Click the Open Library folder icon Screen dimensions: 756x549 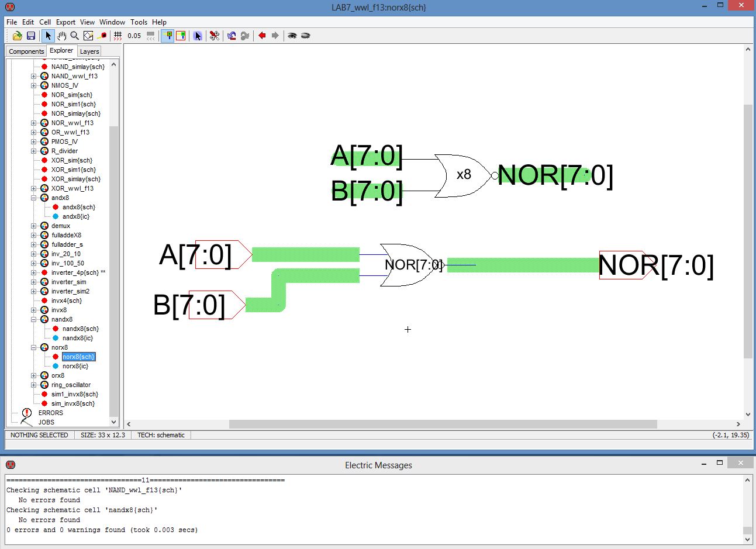(18, 36)
